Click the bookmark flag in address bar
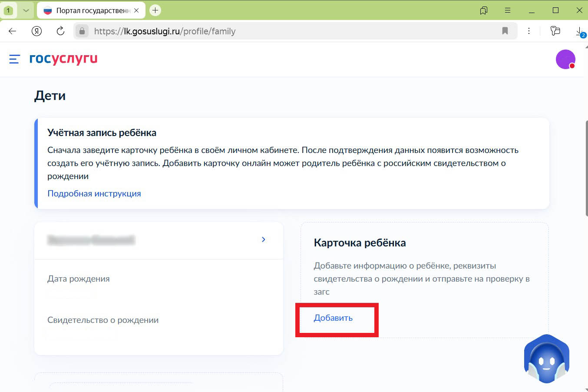 tap(505, 31)
